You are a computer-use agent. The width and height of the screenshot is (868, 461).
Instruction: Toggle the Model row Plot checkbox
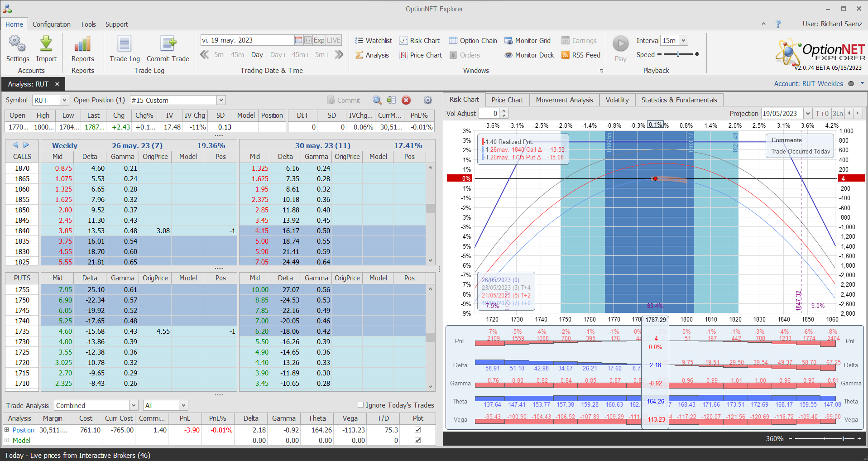click(418, 440)
